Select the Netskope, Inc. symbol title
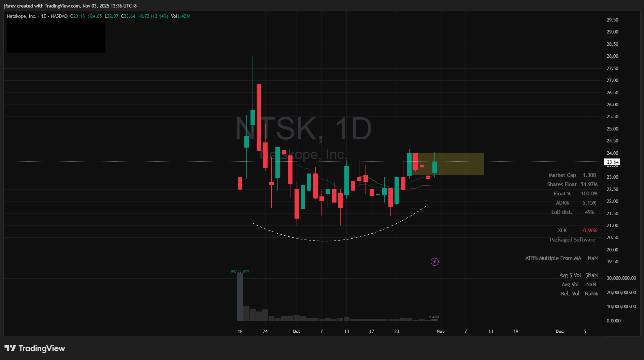 tap(22, 16)
